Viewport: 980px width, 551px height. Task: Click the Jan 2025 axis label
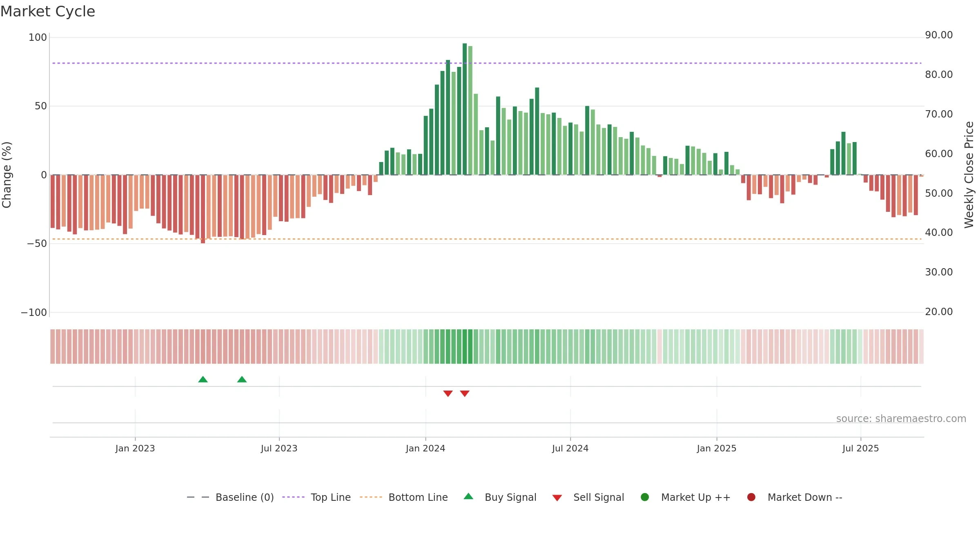(x=717, y=449)
